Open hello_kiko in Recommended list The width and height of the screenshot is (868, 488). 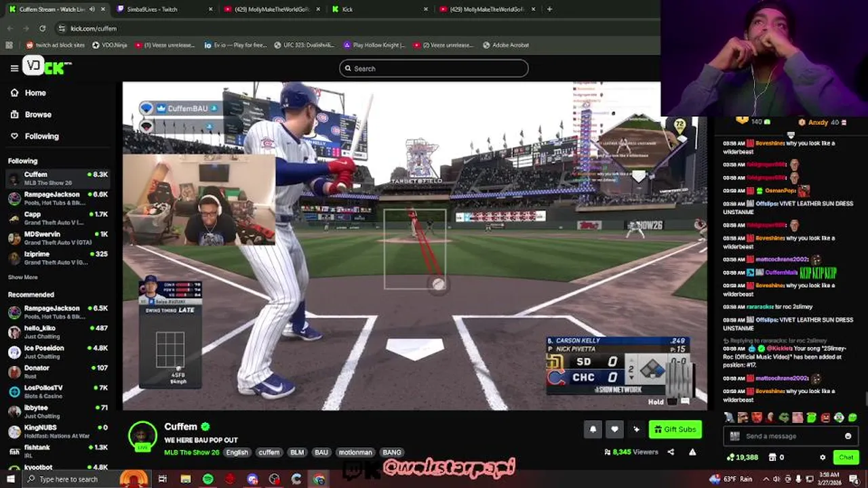point(58,332)
